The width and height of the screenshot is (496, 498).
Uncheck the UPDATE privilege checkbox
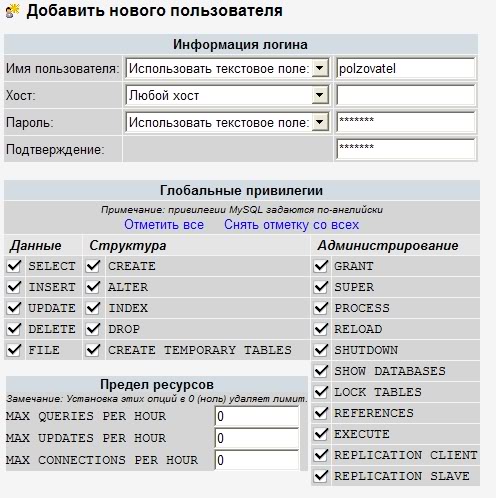(x=14, y=308)
